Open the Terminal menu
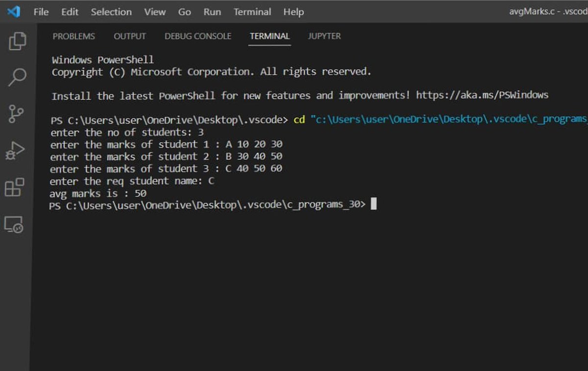The width and height of the screenshot is (588, 371). coord(252,12)
